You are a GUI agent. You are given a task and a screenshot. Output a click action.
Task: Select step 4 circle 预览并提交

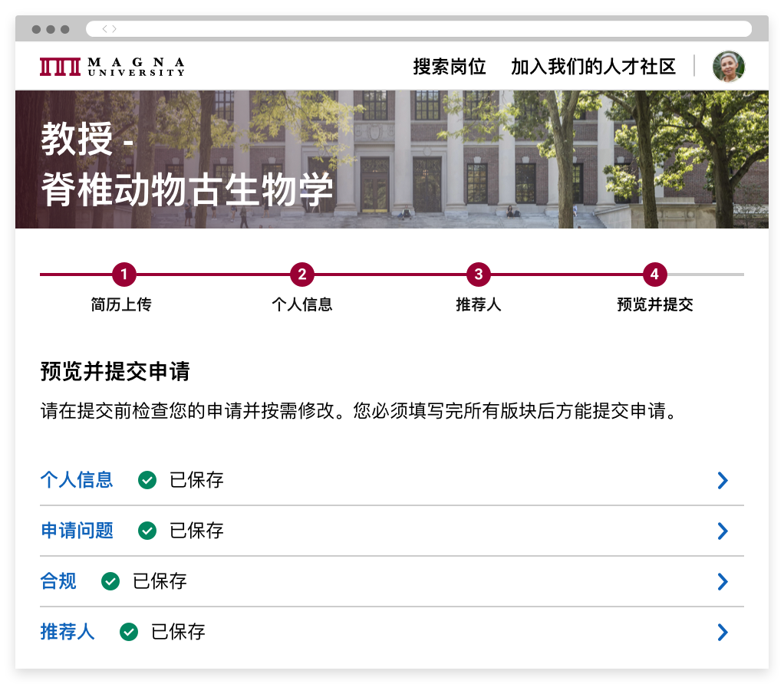coord(654,275)
